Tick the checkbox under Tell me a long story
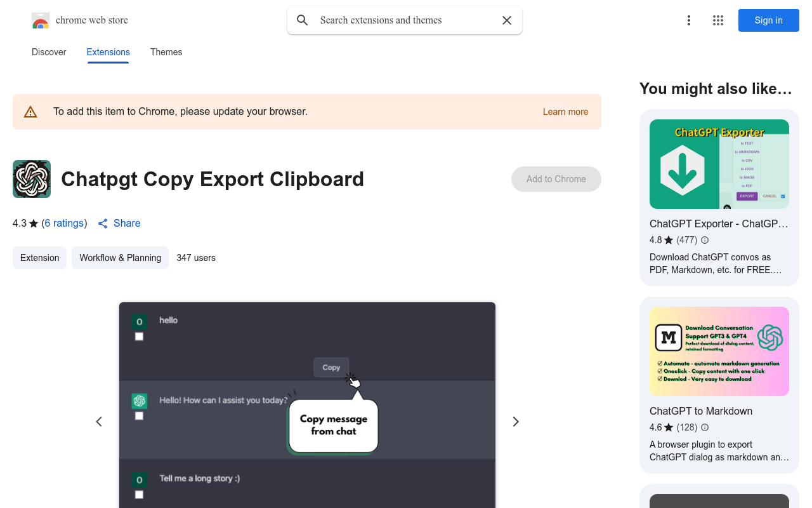The image size is (812, 508). (x=139, y=495)
